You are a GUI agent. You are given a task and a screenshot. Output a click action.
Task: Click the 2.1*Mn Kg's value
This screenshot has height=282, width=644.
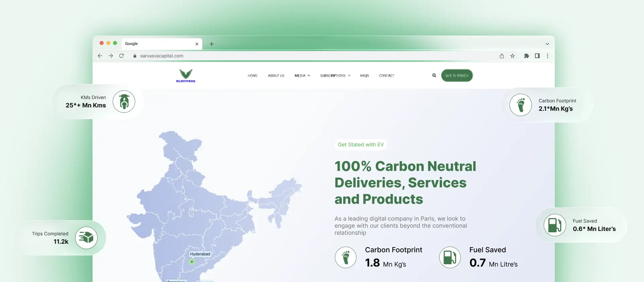click(556, 109)
